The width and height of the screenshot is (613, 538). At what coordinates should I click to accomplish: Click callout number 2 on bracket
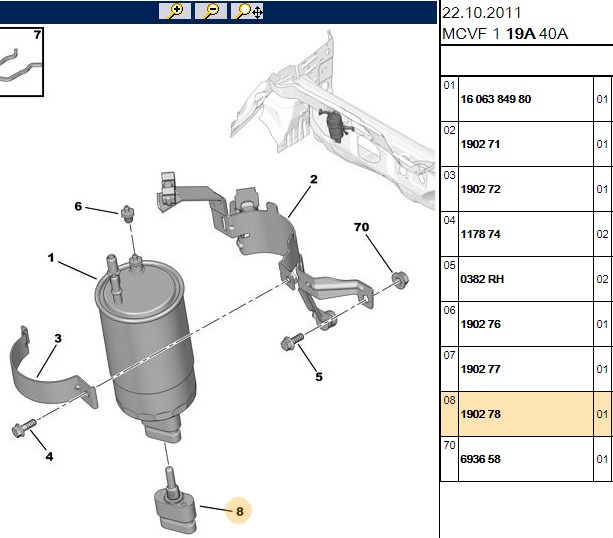314,179
